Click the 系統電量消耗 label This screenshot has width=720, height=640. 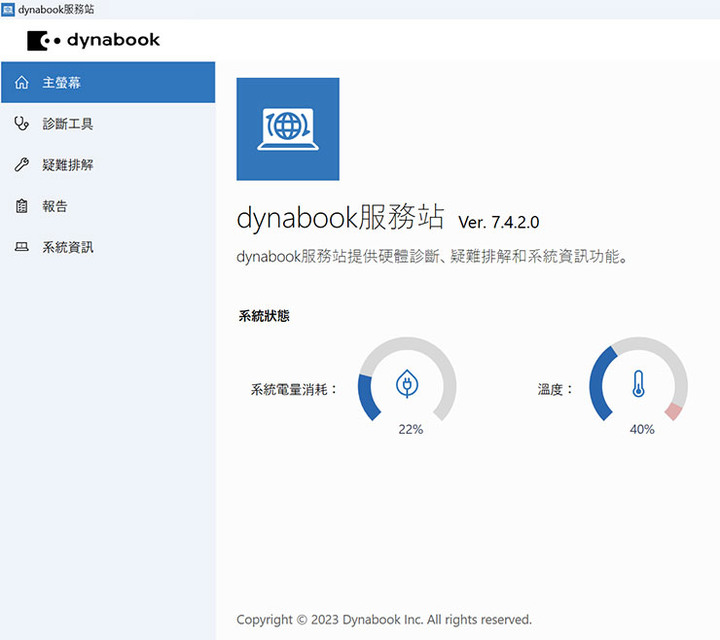pyautogui.click(x=294, y=390)
